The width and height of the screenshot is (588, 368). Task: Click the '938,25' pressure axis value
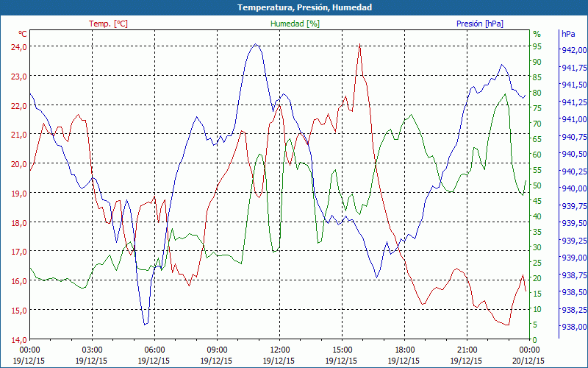(x=574, y=309)
